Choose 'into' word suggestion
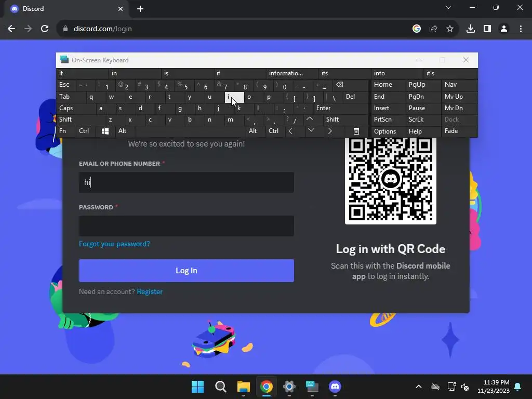The width and height of the screenshot is (532, 399). point(397,73)
